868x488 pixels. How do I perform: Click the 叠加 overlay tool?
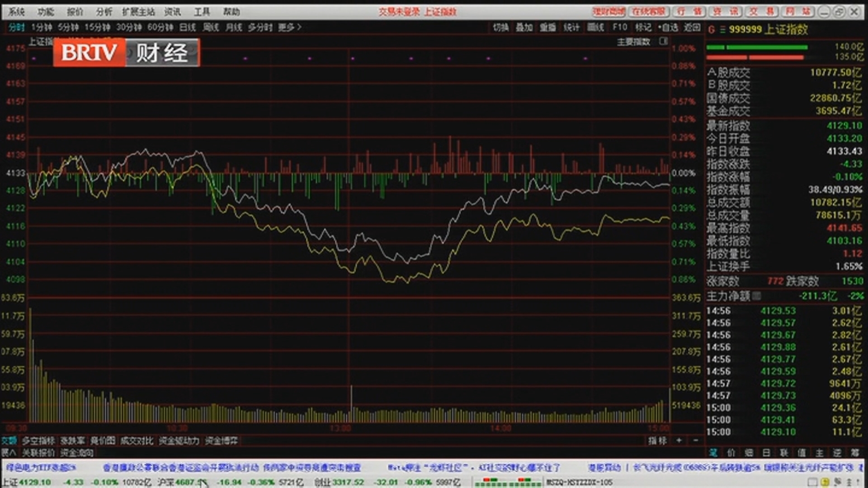tap(524, 28)
